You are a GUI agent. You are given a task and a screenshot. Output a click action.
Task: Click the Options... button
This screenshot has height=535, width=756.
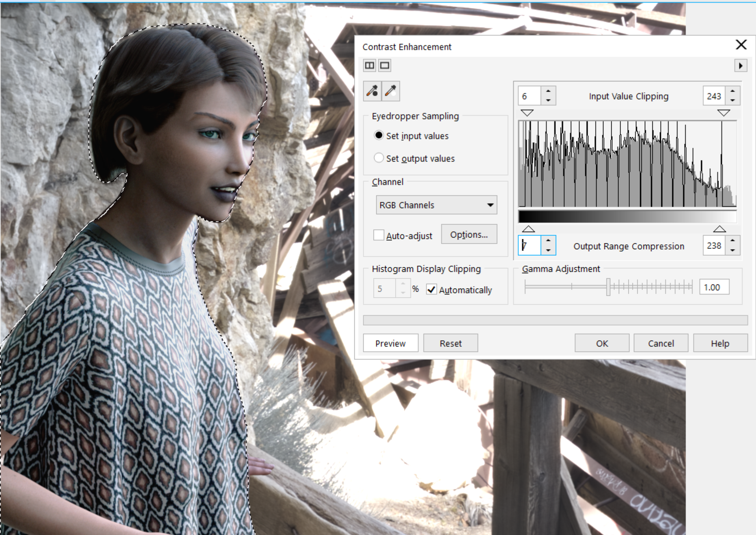point(469,234)
